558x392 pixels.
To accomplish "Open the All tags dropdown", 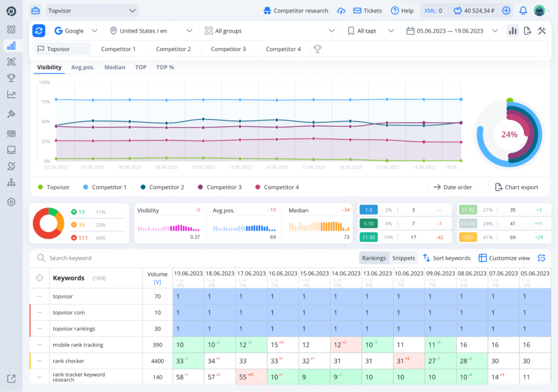I will point(370,30).
